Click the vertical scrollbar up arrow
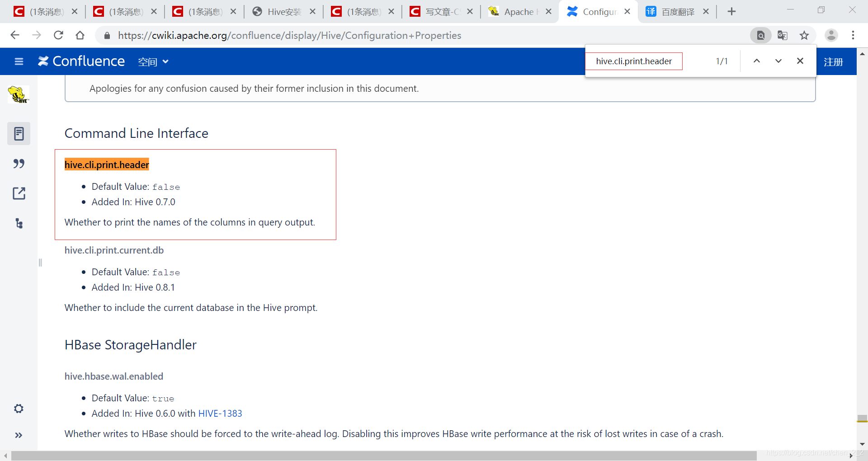Image resolution: width=868 pixels, height=461 pixels. click(x=862, y=53)
